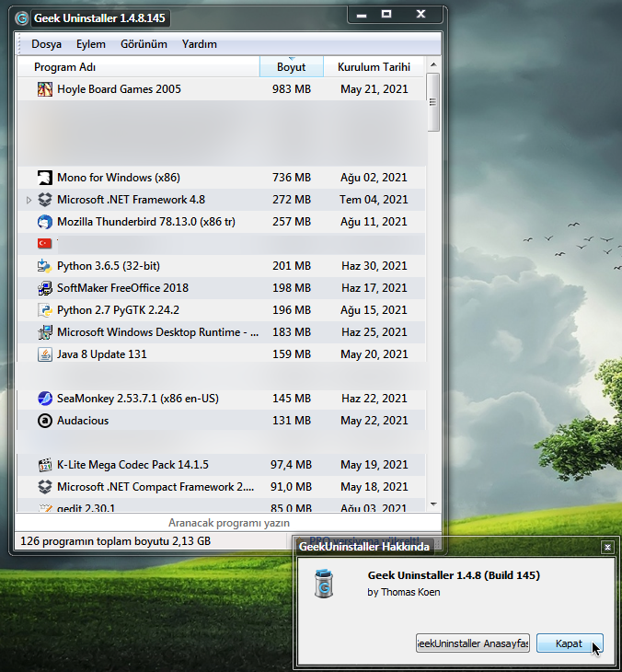Image resolution: width=622 pixels, height=672 pixels.
Task: Open the Görünüm menu
Action: click(144, 44)
